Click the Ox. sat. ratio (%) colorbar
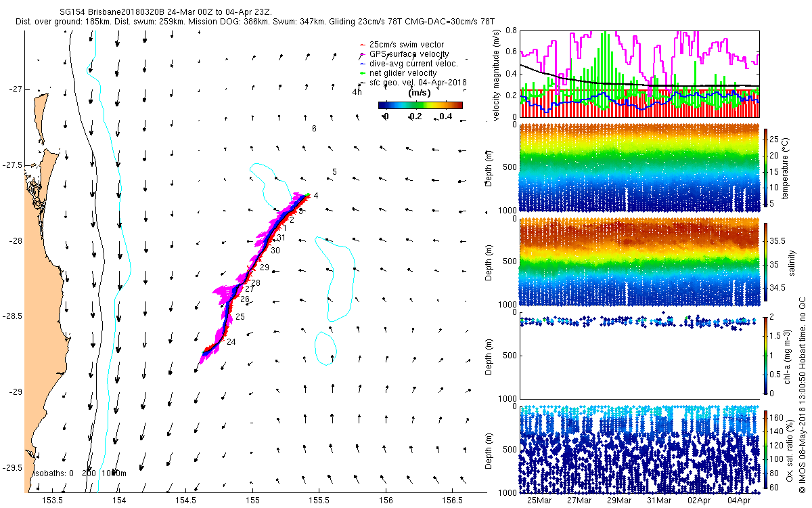Image resolution: width=812 pixels, height=508 pixels. click(x=766, y=450)
